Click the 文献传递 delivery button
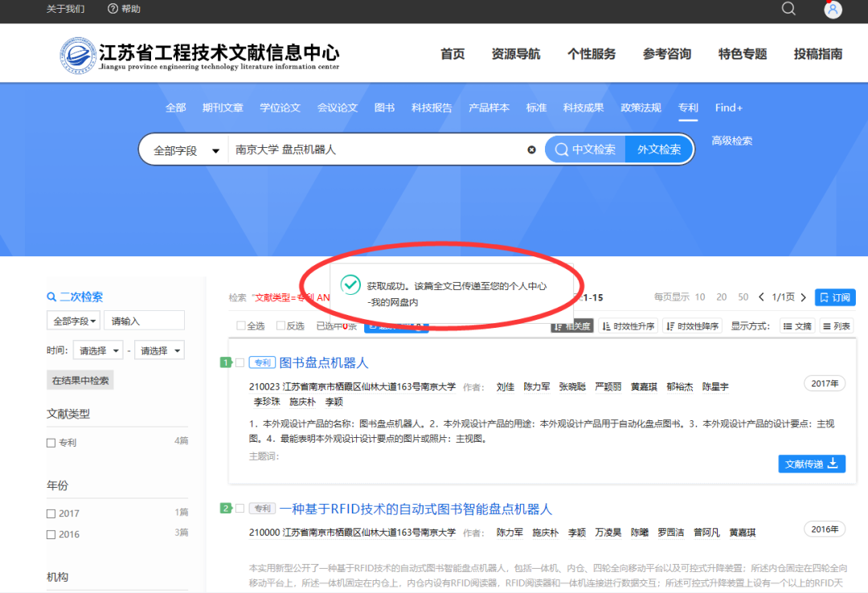868x593 pixels. coord(812,464)
